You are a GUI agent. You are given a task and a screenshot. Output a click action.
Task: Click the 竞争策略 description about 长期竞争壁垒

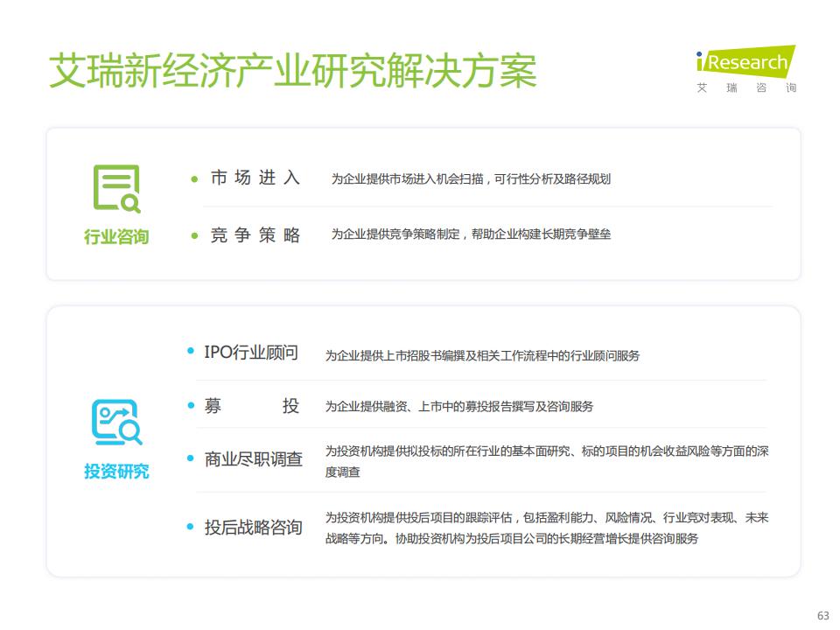pyautogui.click(x=471, y=234)
